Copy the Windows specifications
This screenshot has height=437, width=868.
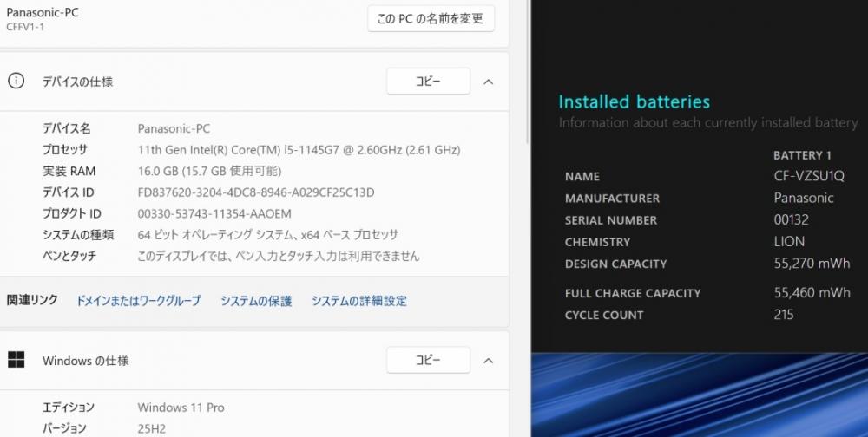tap(428, 360)
